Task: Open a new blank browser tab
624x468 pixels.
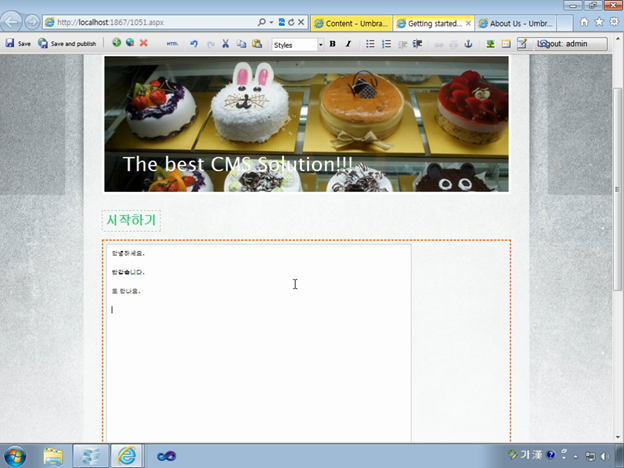Action: (x=564, y=23)
